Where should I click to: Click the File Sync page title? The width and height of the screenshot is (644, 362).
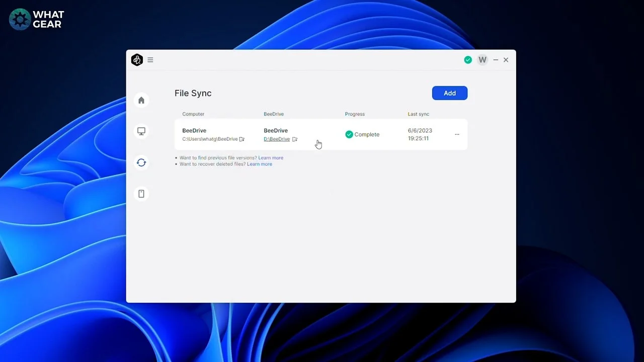(x=193, y=93)
